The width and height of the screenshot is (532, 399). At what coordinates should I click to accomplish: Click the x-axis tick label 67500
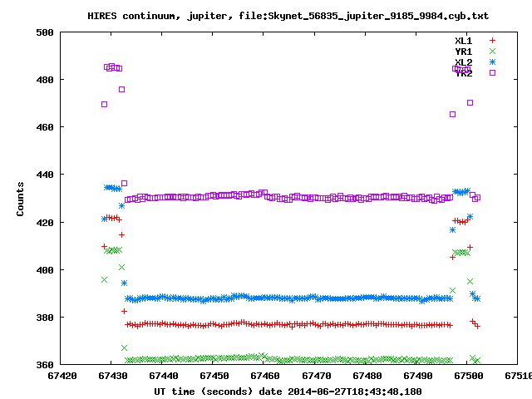coord(469,376)
